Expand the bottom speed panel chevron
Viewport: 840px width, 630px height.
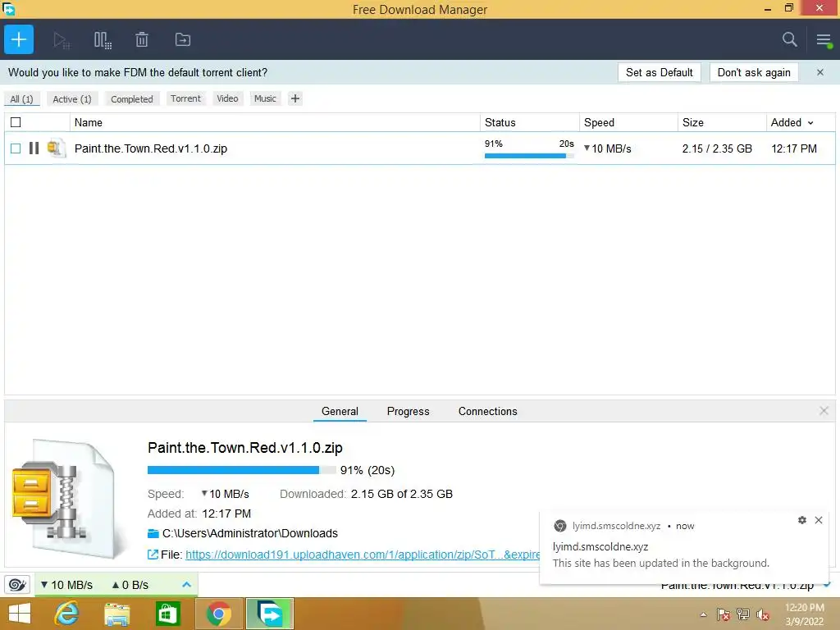186,584
